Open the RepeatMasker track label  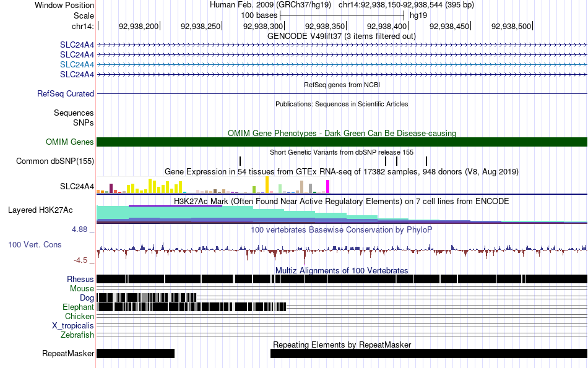click(68, 353)
